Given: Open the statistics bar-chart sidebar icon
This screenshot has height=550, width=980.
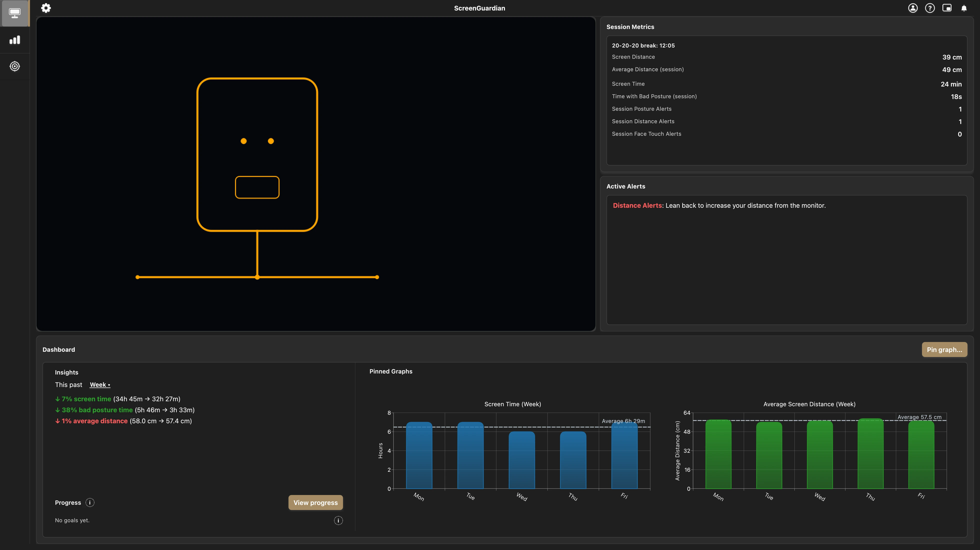Looking at the screenshot, I should click(15, 40).
